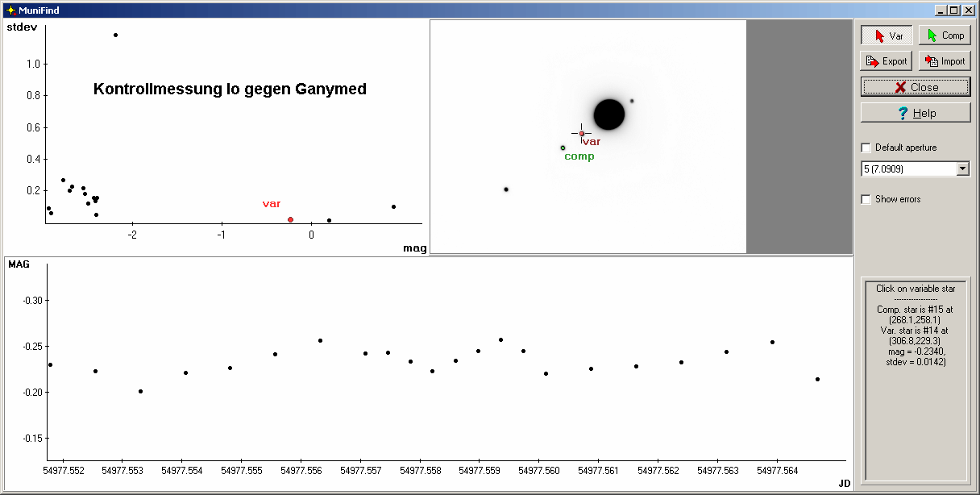The image size is (980, 495).
Task: Click the Export button
Action: coord(887,61)
